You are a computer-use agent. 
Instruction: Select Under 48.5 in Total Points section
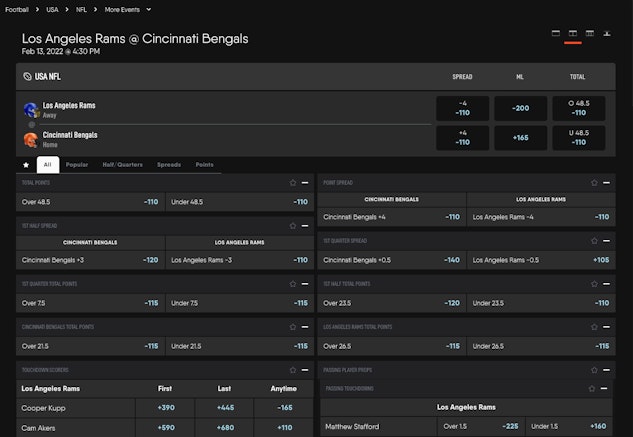point(240,202)
